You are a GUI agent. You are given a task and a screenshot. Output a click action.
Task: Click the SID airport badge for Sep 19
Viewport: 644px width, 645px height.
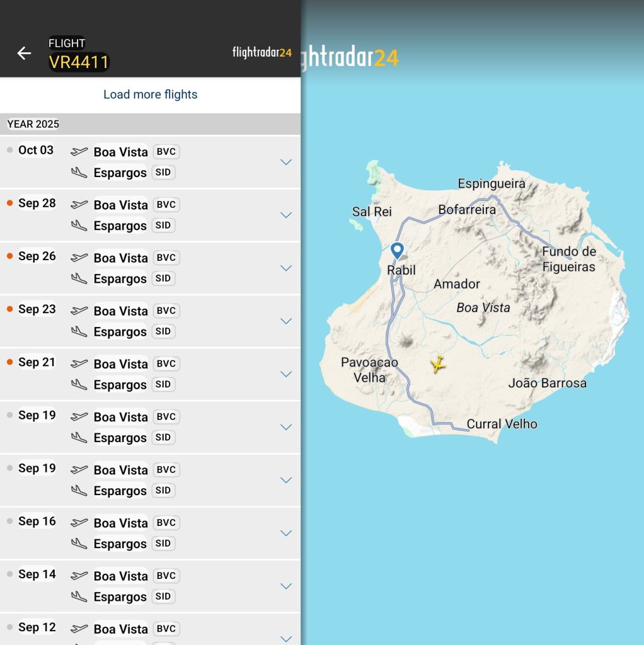tap(163, 437)
